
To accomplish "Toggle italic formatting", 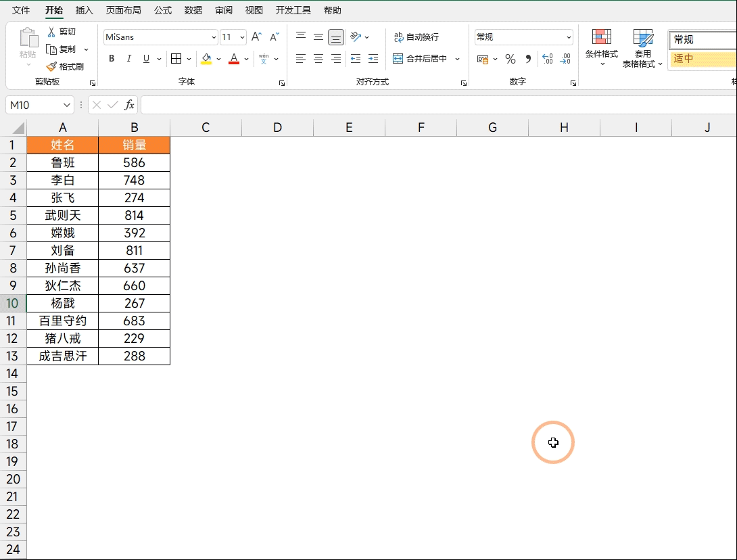I will click(129, 59).
